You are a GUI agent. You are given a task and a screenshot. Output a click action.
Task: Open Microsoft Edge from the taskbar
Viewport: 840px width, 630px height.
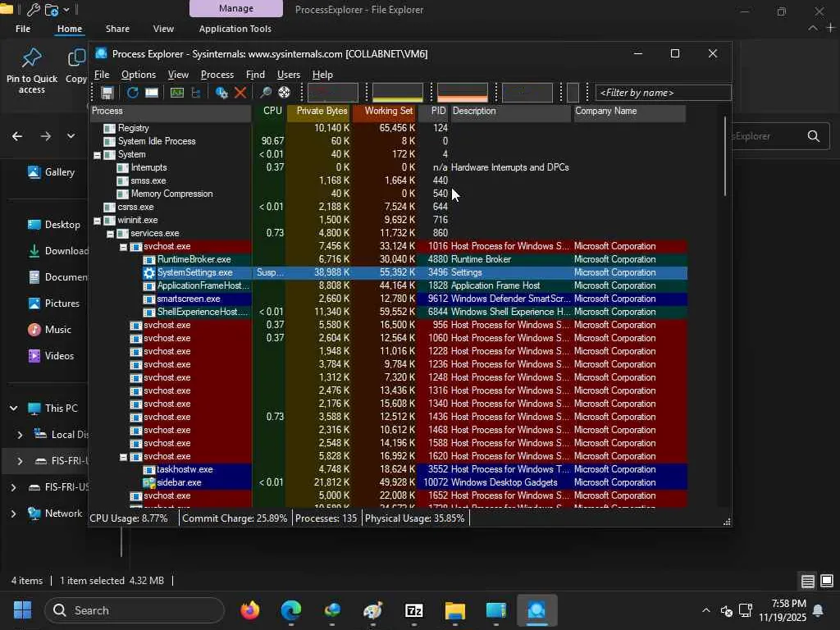pos(291,610)
